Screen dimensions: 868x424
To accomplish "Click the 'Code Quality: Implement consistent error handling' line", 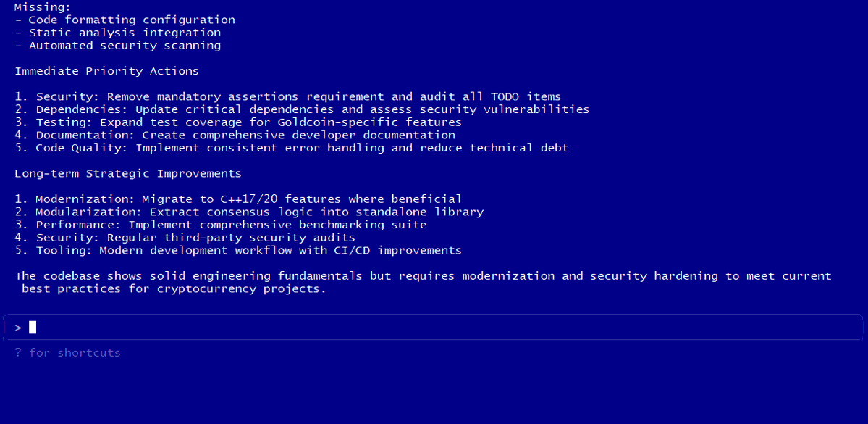I will coord(292,148).
